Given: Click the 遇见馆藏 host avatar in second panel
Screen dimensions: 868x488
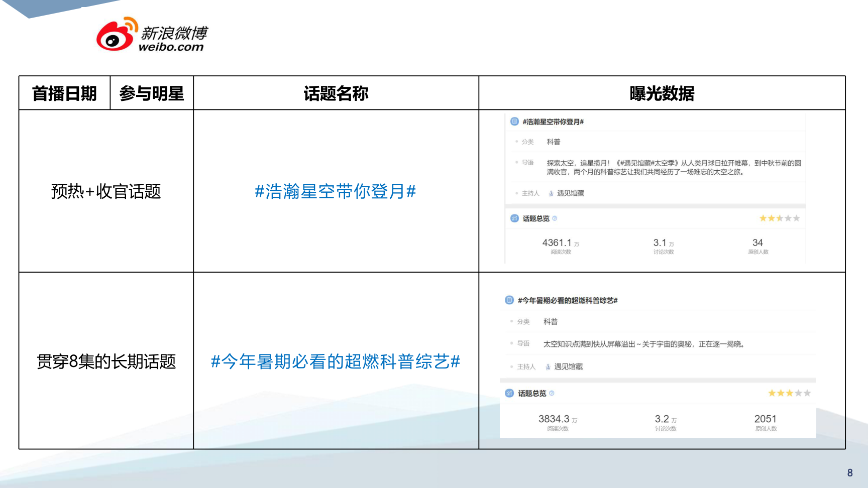Looking at the screenshot, I should [x=548, y=367].
